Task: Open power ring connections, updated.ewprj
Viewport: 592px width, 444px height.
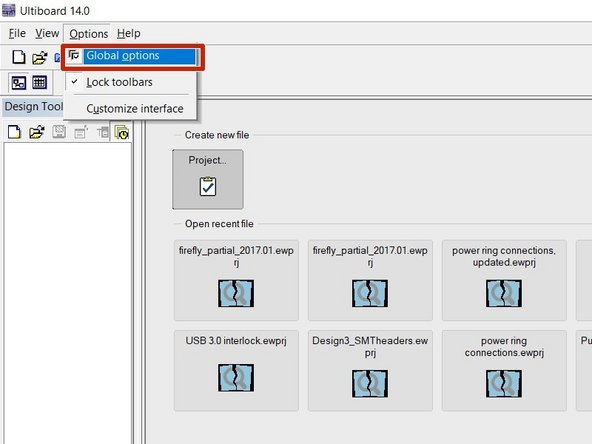Action: (504, 280)
